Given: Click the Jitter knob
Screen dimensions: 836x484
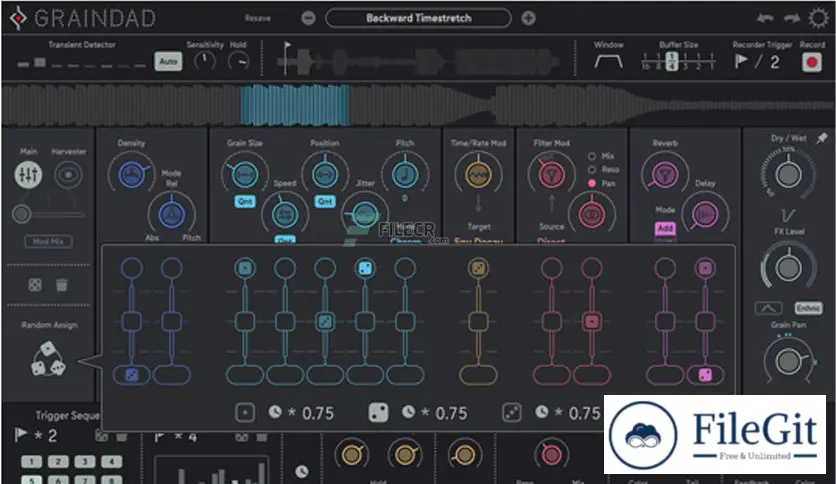Looking at the screenshot, I should [365, 214].
